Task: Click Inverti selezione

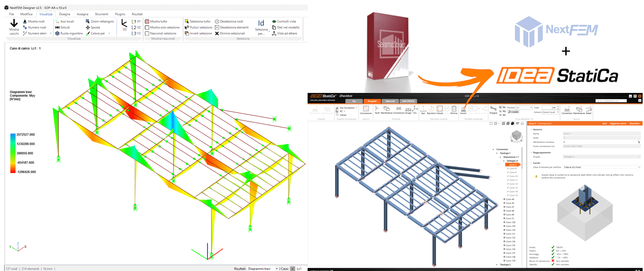Action: 198,33
